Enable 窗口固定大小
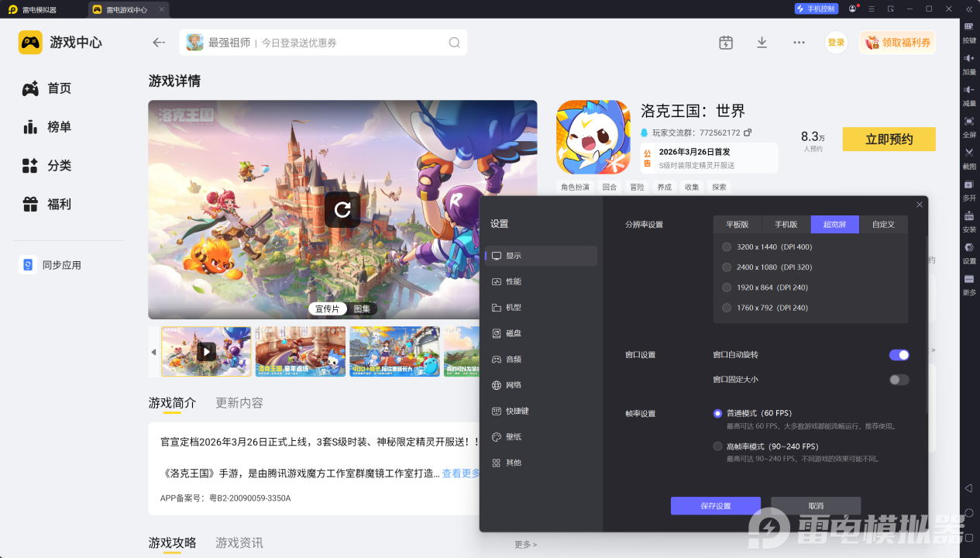This screenshot has height=558, width=980. [x=899, y=379]
